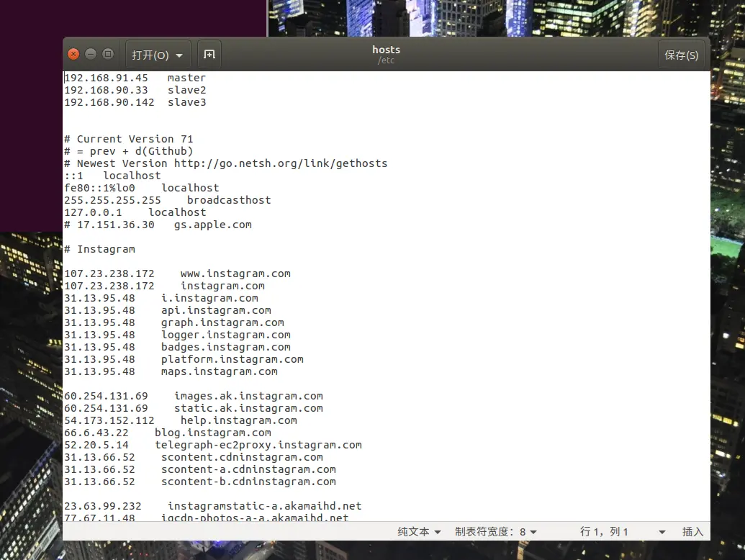Click on the www.instagram.com entry
The image size is (745, 560).
(177, 274)
